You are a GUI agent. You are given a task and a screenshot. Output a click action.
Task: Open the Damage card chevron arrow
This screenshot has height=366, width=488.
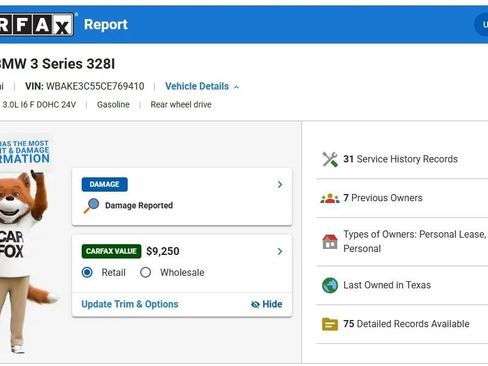pyautogui.click(x=280, y=185)
